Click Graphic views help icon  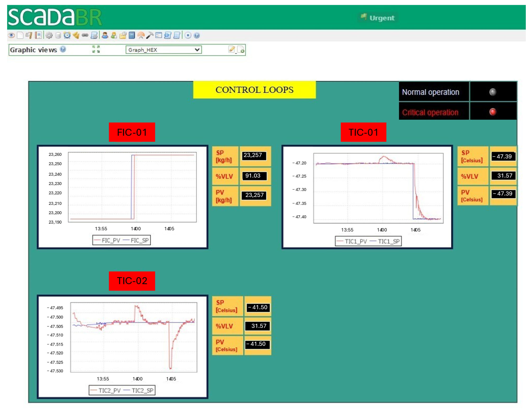[63, 49]
